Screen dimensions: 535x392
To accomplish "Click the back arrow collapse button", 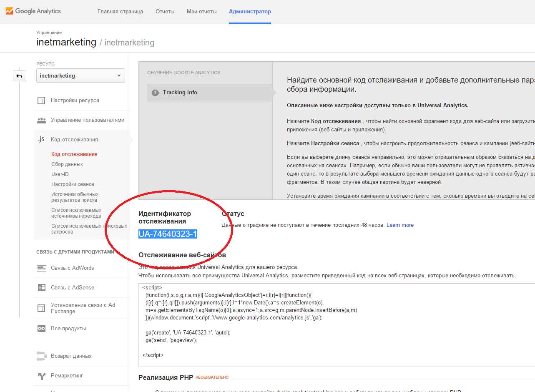I will (x=20, y=76).
